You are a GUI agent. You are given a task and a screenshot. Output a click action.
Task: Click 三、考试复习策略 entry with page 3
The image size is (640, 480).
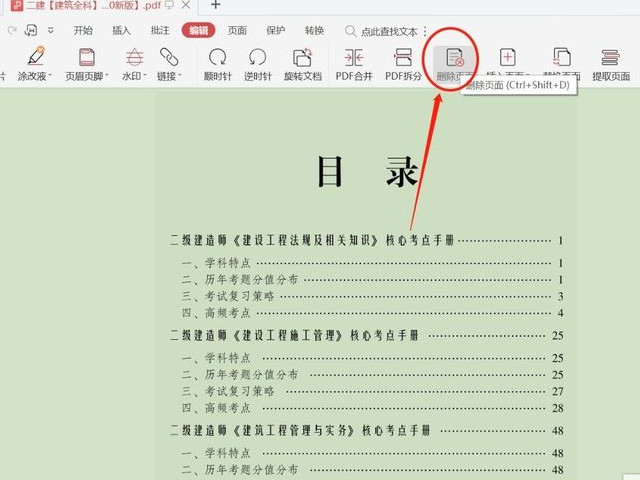point(372,296)
